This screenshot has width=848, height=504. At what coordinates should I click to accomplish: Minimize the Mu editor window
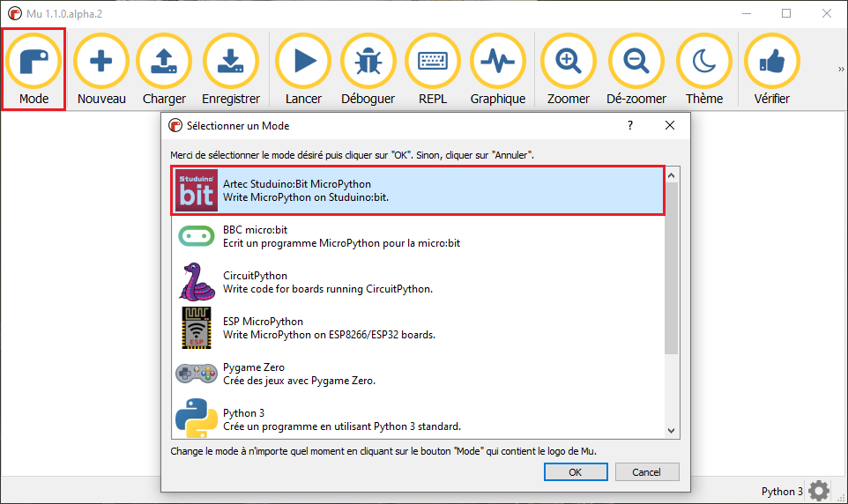tap(747, 13)
